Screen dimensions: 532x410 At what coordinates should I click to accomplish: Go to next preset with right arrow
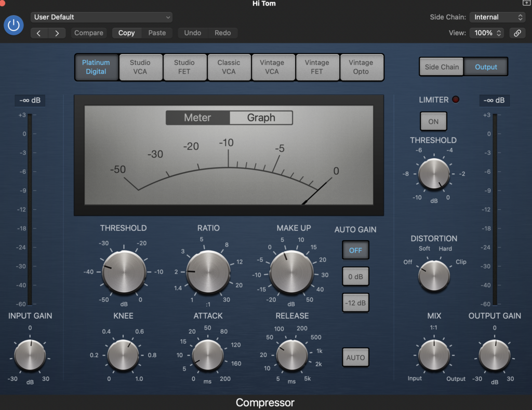pos(57,33)
